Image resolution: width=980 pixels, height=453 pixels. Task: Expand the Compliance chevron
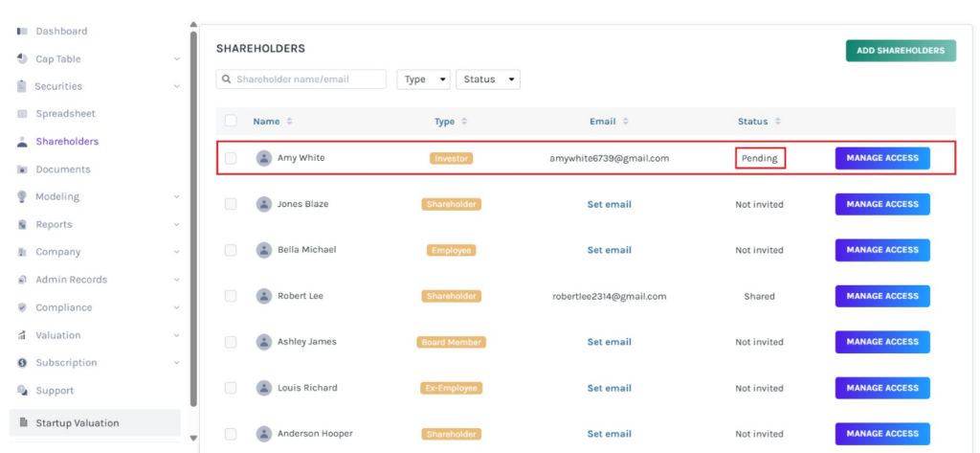(x=177, y=307)
